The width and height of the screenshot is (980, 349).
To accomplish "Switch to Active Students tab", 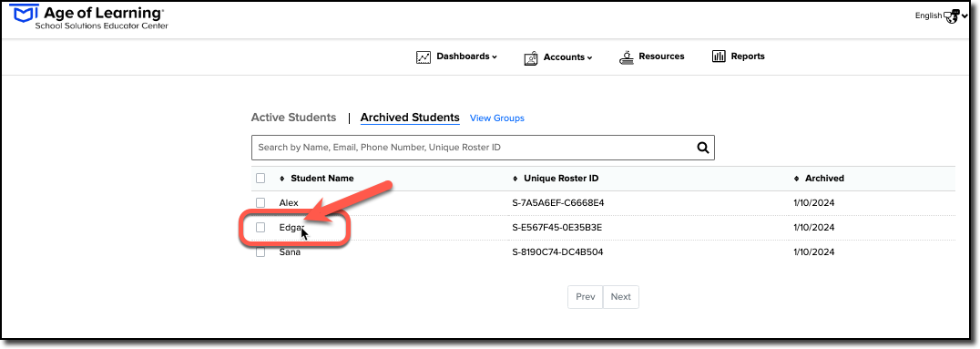I will (x=294, y=118).
